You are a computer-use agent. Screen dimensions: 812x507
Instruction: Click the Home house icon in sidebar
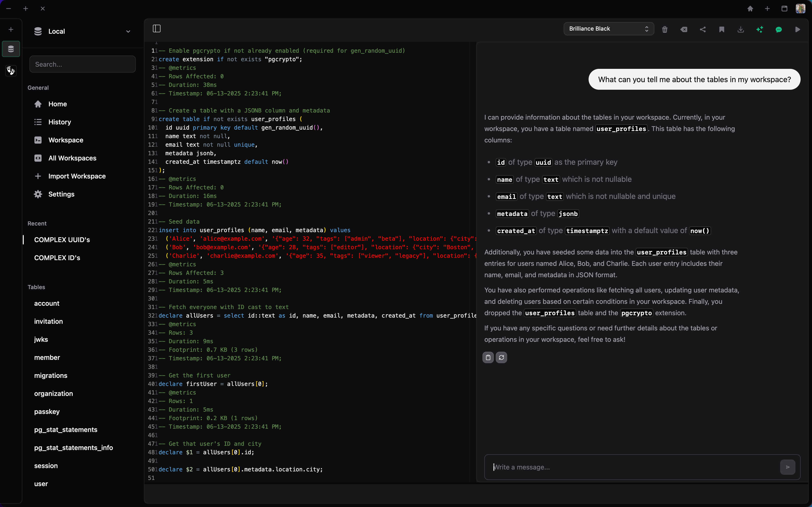(x=38, y=104)
